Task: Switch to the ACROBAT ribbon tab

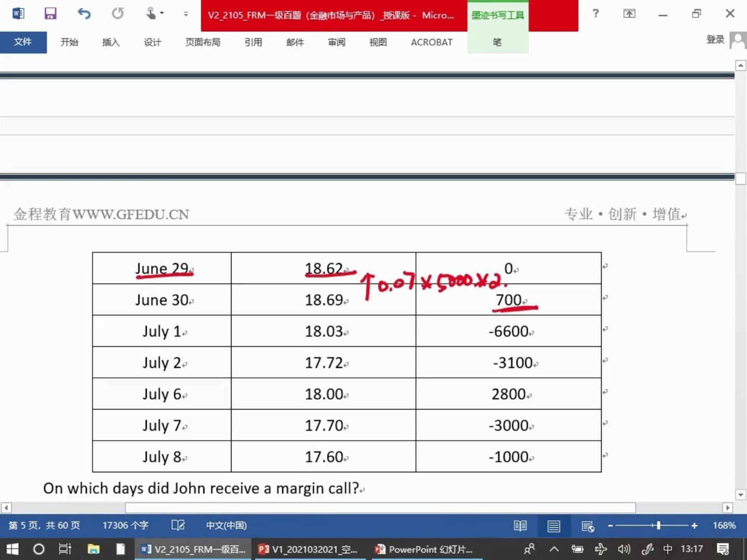Action: [432, 42]
